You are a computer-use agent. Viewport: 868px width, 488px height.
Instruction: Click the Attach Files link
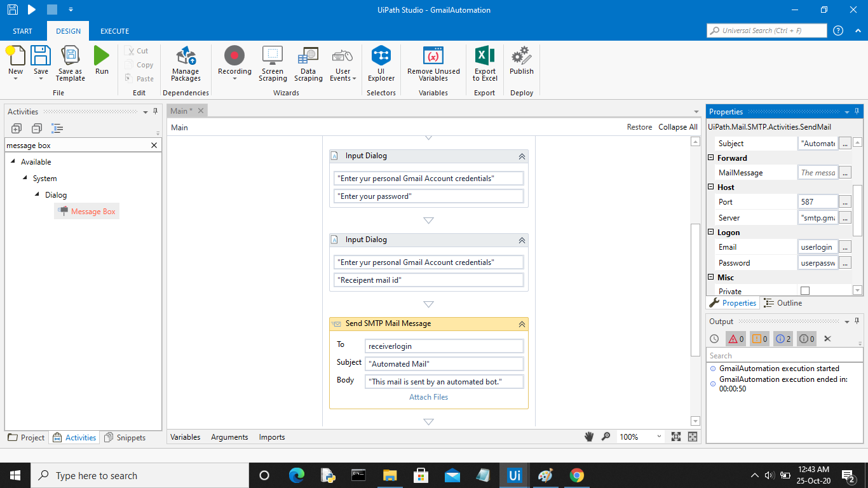[428, 397]
